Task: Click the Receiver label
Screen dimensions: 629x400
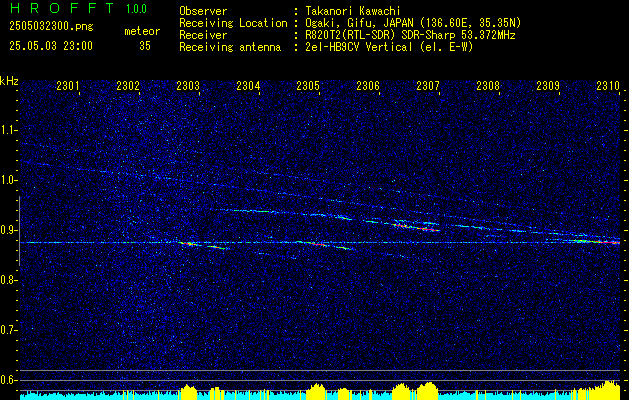Action: (203, 35)
